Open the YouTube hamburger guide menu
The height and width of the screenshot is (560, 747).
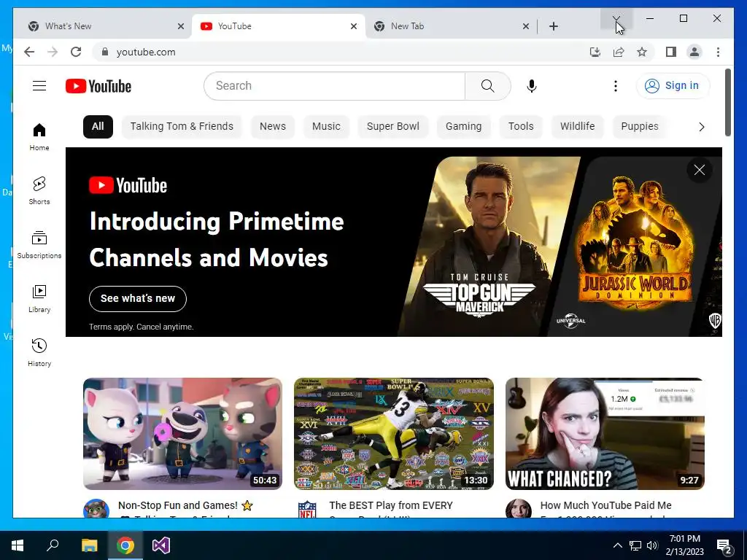(x=39, y=86)
